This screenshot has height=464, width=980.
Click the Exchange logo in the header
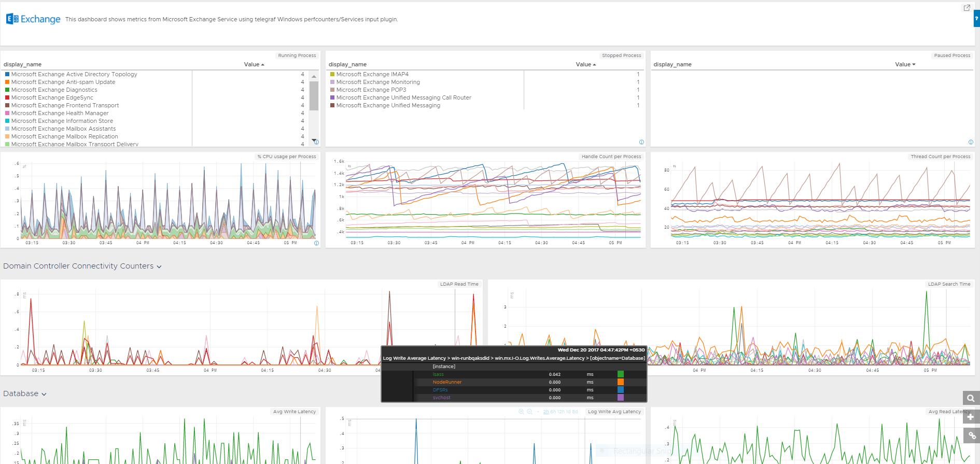tap(33, 19)
